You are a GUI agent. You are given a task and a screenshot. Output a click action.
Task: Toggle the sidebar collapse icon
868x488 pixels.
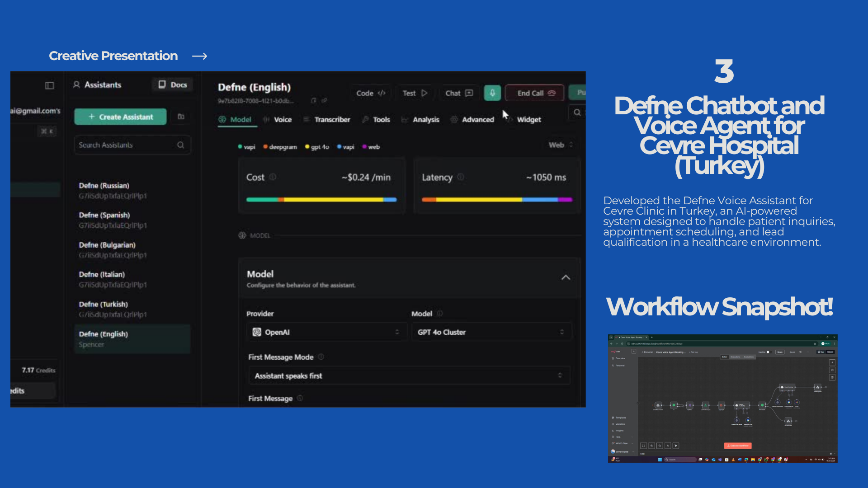tap(50, 85)
